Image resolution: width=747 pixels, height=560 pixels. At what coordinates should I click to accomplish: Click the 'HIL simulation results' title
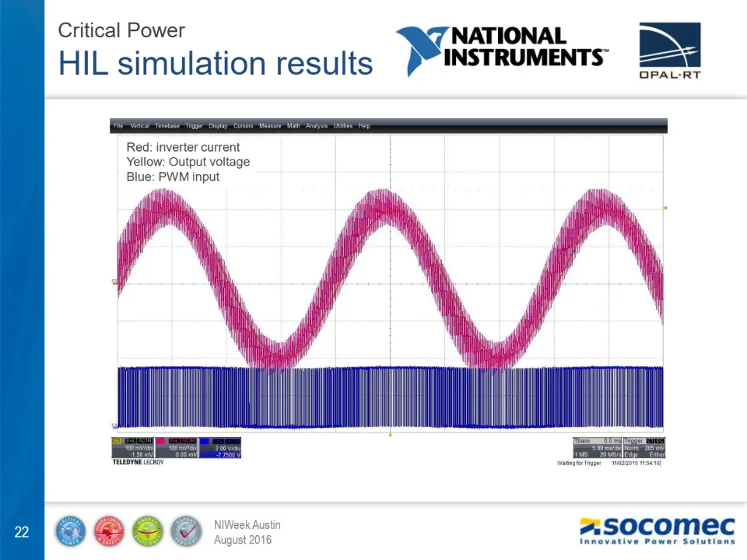pos(216,63)
